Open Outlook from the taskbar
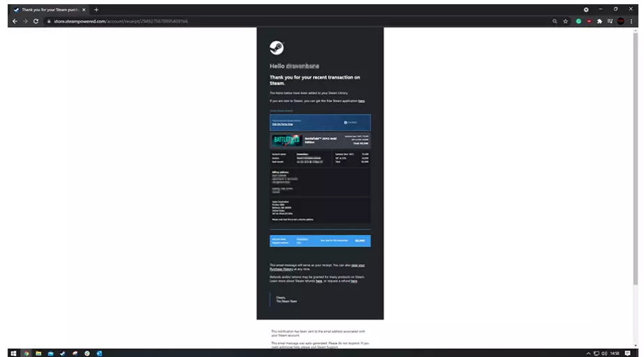 (100, 354)
